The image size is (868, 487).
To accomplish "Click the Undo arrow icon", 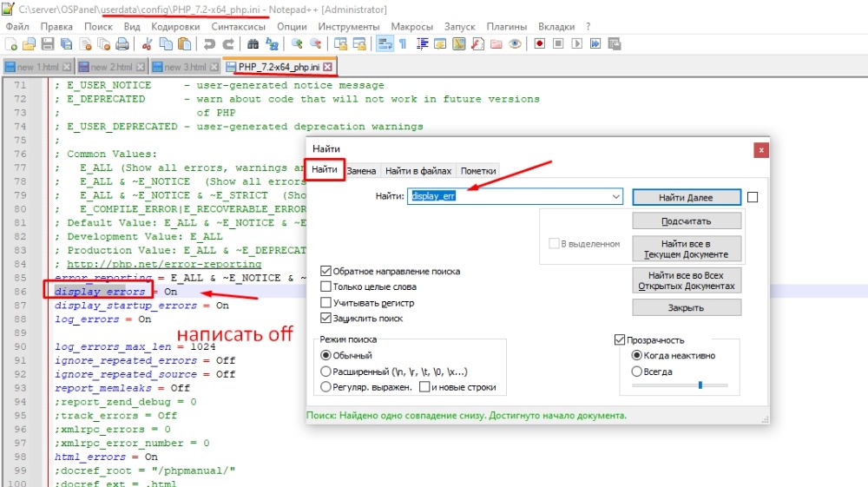I will click(x=210, y=43).
